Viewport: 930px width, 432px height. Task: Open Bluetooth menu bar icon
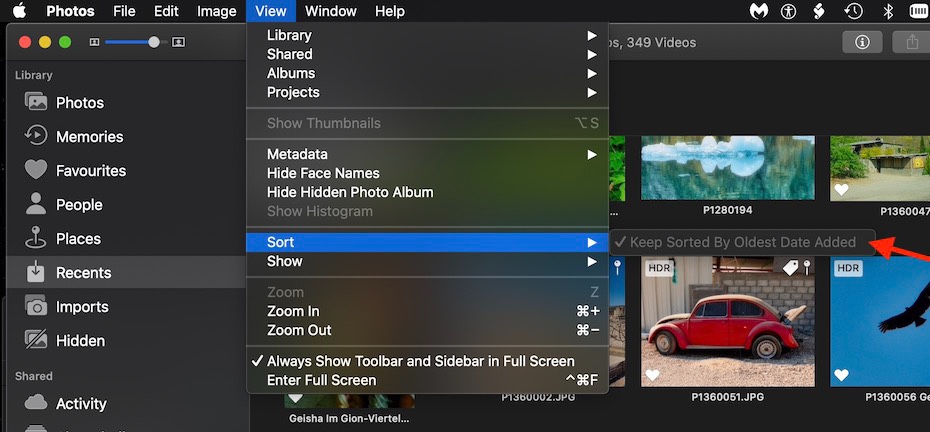[x=888, y=10]
